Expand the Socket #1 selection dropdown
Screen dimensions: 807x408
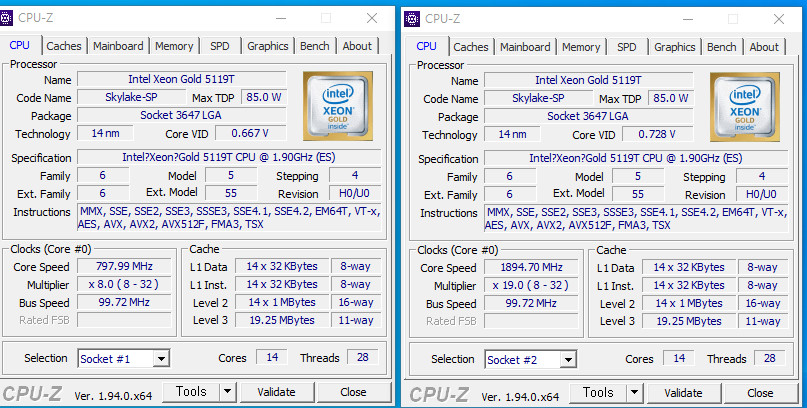click(x=161, y=359)
